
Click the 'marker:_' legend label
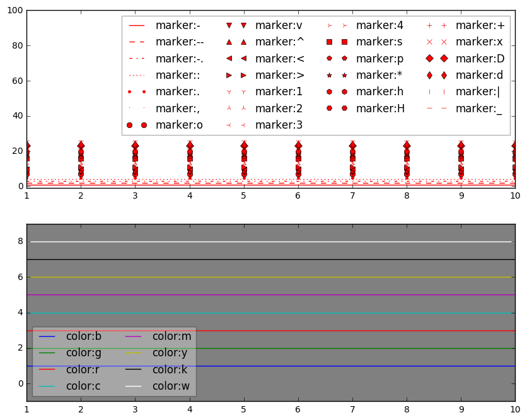pos(479,108)
